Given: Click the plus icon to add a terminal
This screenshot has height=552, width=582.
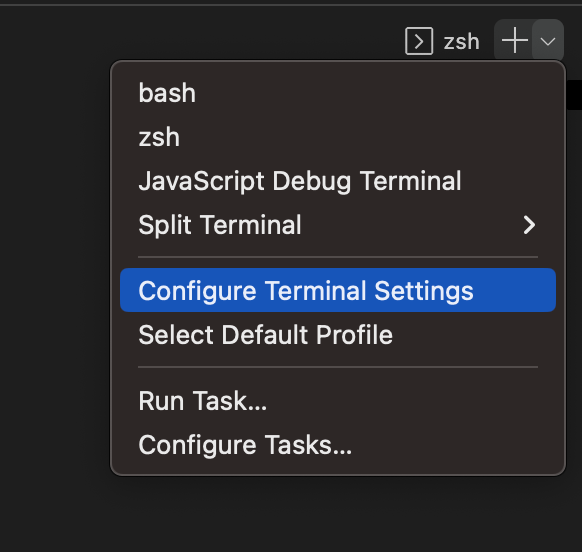Looking at the screenshot, I should [x=514, y=40].
